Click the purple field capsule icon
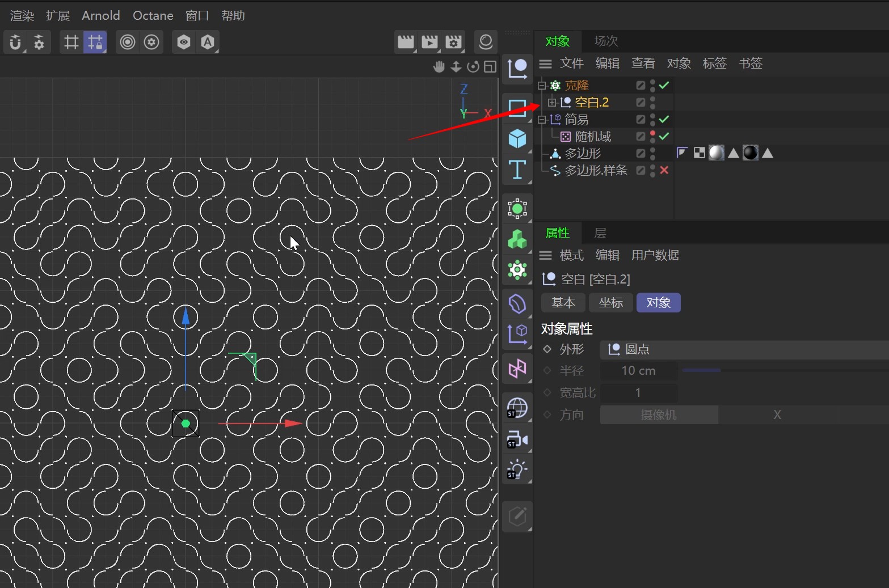This screenshot has width=889, height=588. pos(517,304)
